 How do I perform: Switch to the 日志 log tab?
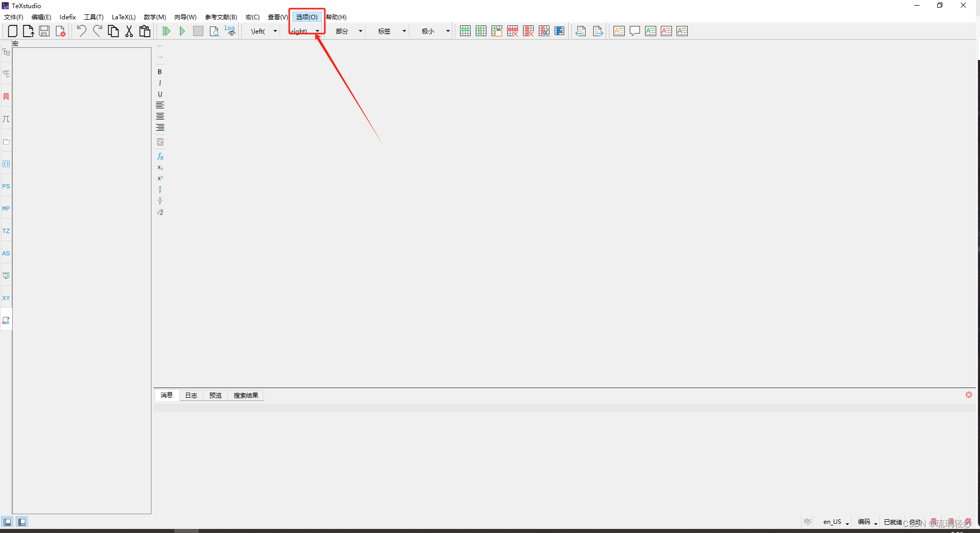pos(191,395)
